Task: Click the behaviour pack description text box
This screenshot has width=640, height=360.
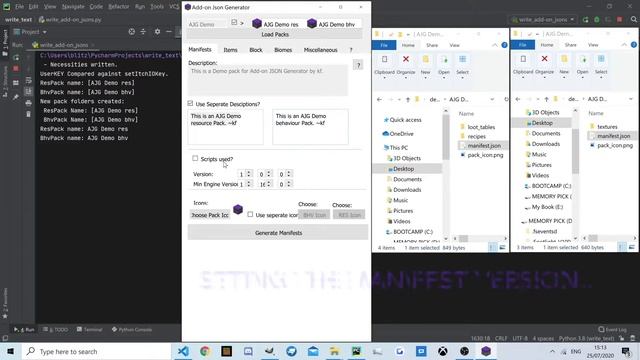Action: point(310,127)
